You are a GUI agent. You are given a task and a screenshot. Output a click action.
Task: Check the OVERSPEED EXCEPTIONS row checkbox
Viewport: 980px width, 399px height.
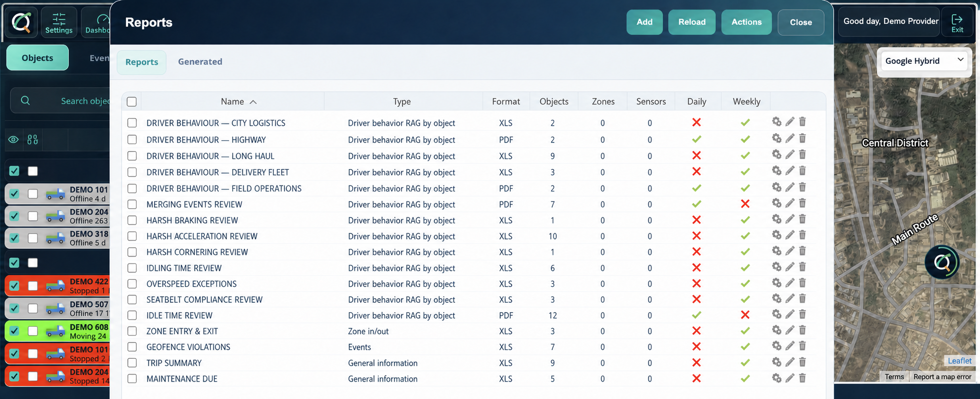pos(132,284)
